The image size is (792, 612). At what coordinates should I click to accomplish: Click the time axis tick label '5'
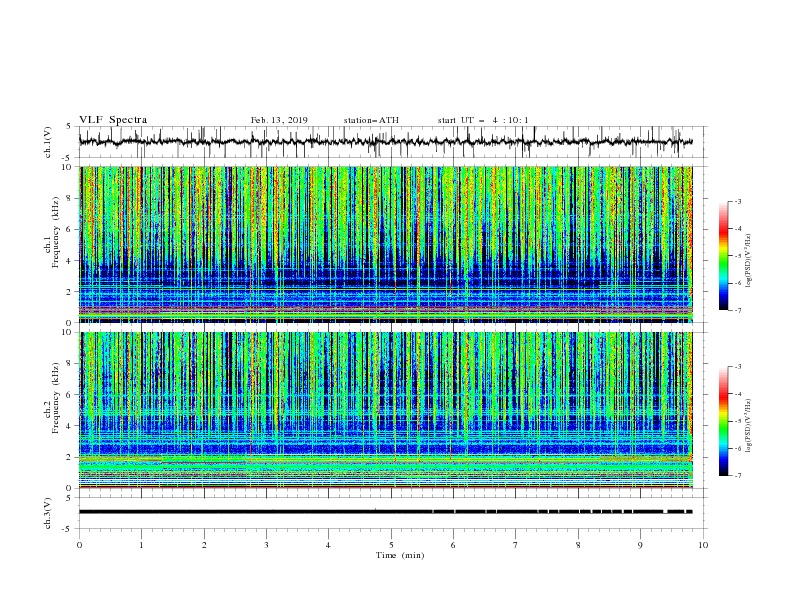(x=391, y=545)
